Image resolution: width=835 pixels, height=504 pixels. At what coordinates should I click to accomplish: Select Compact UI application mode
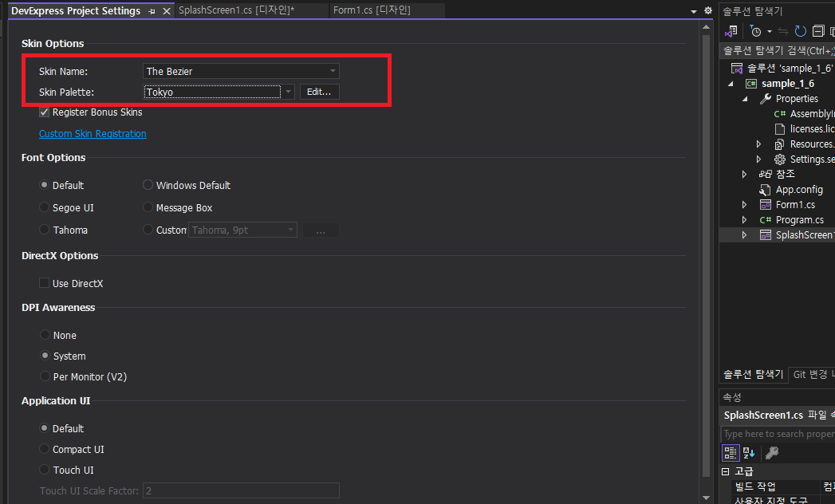(x=45, y=449)
